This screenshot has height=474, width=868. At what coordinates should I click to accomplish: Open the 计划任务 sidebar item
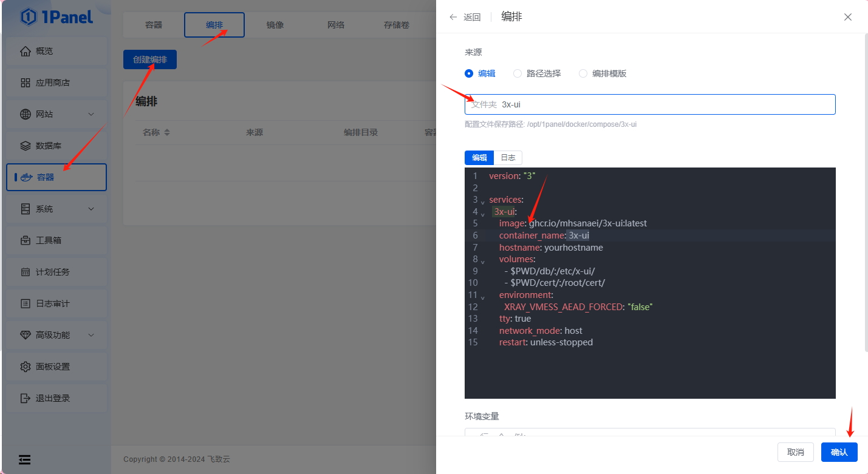56,272
